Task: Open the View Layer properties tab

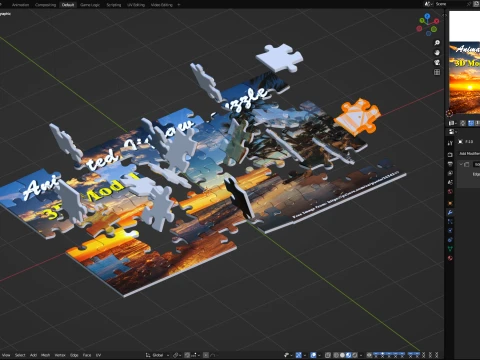Action: pyautogui.click(x=450, y=173)
